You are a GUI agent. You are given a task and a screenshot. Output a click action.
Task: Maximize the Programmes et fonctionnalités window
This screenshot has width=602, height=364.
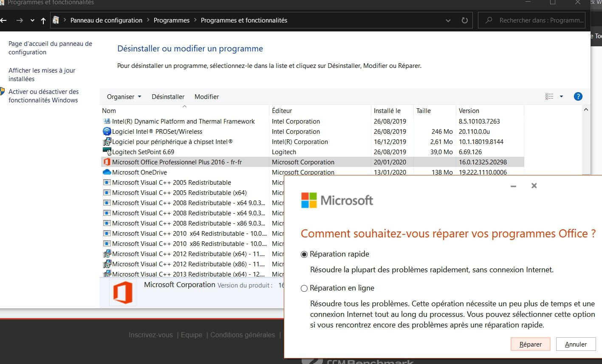tap(553, 3)
